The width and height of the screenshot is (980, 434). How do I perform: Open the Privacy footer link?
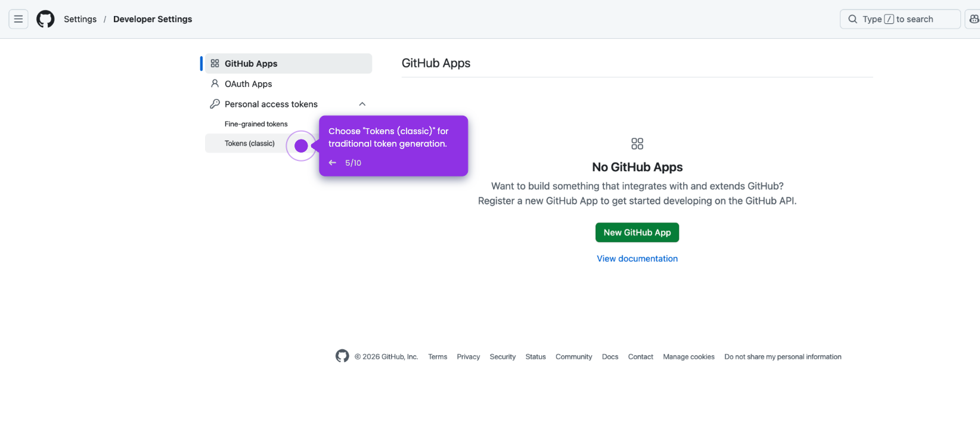point(469,356)
